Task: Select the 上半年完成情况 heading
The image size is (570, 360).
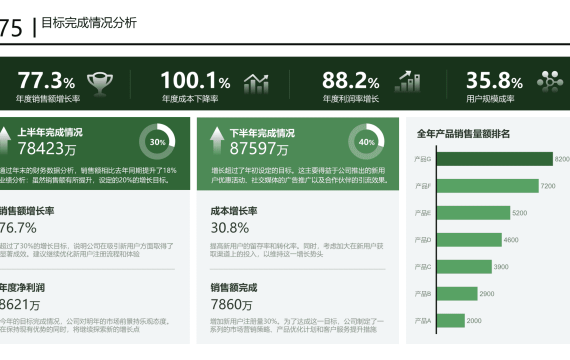Action: tap(50, 132)
